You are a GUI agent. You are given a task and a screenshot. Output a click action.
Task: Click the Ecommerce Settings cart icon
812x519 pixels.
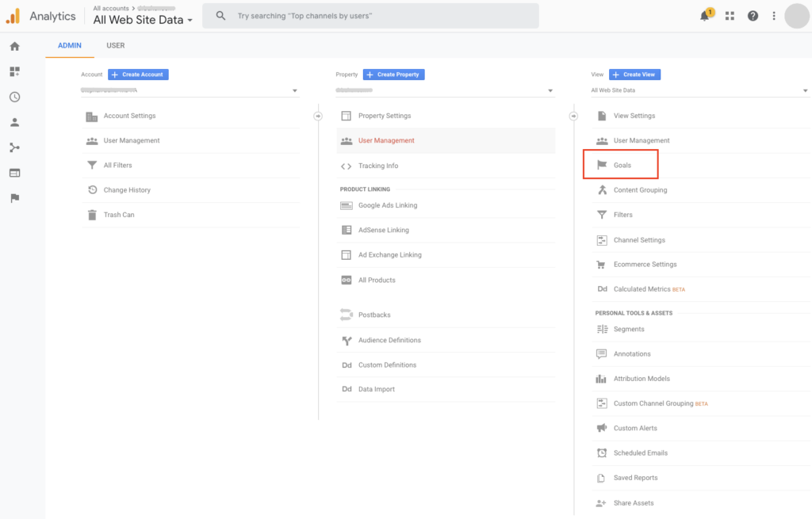coord(601,265)
